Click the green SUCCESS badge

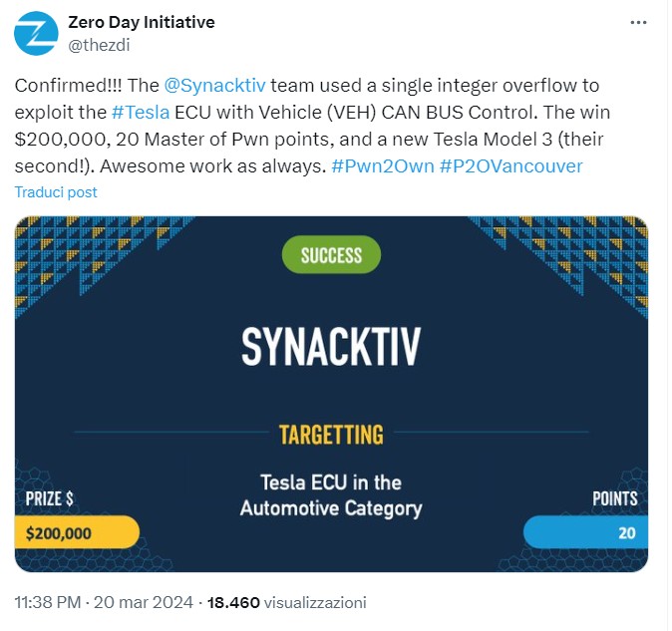point(331,255)
